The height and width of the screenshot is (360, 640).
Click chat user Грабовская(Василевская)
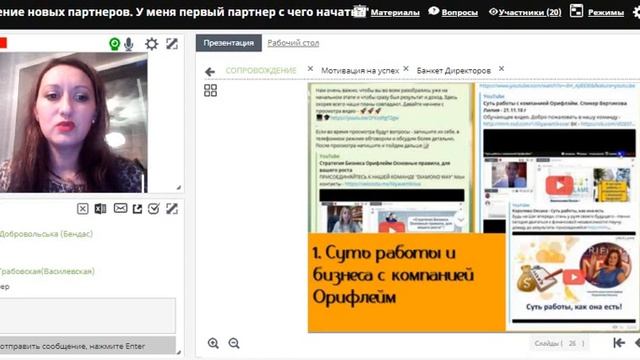[47, 271]
